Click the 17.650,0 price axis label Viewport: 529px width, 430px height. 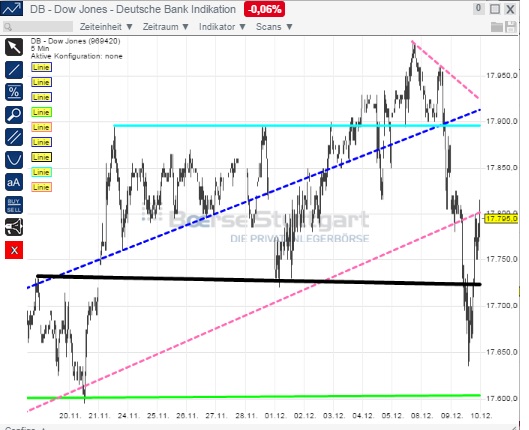click(x=501, y=352)
